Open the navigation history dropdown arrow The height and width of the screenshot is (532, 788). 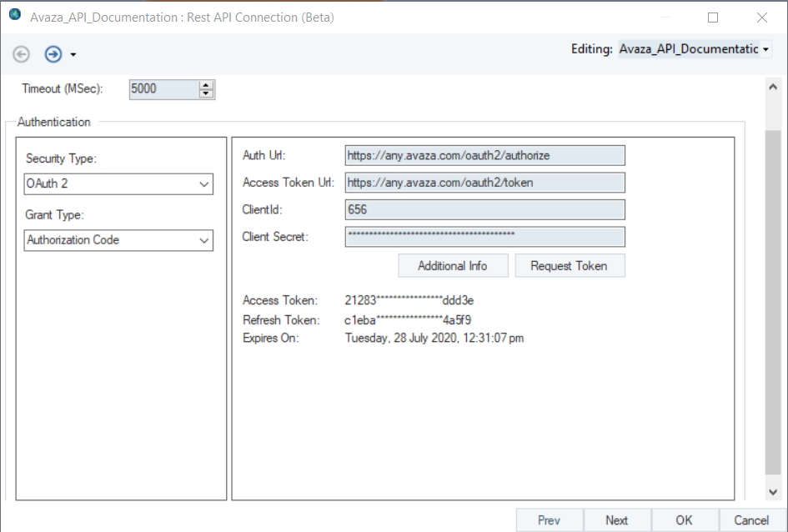[73, 55]
